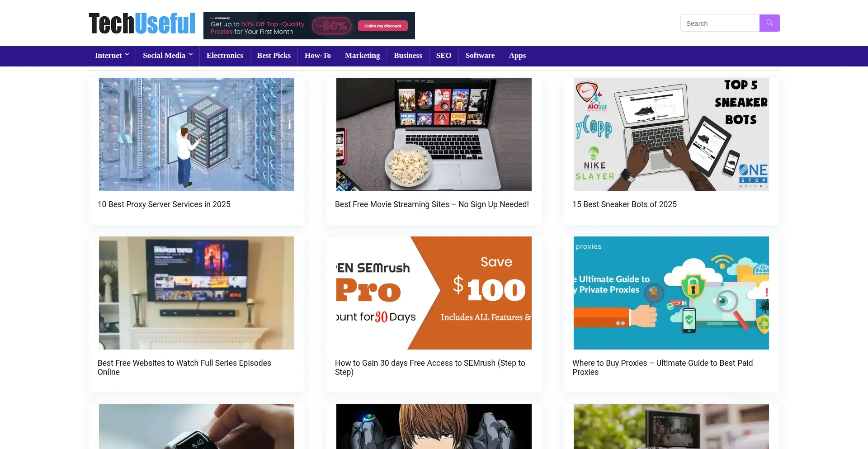Open 10 Best Proxy Server Services article link
868x449 pixels.
point(164,204)
